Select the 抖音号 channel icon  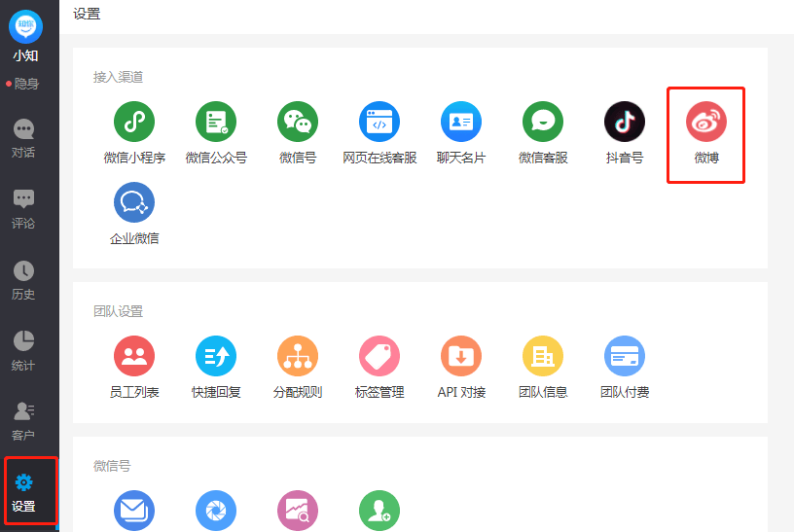pyautogui.click(x=625, y=122)
